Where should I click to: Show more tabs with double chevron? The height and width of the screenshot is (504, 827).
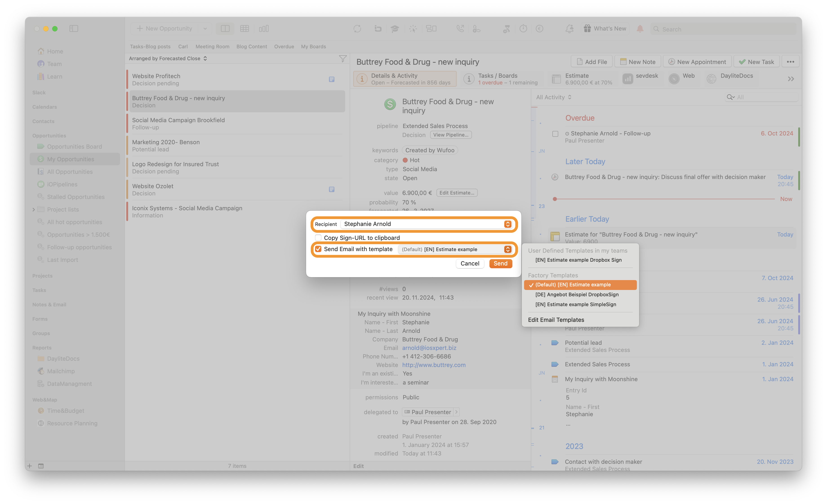pos(791,79)
